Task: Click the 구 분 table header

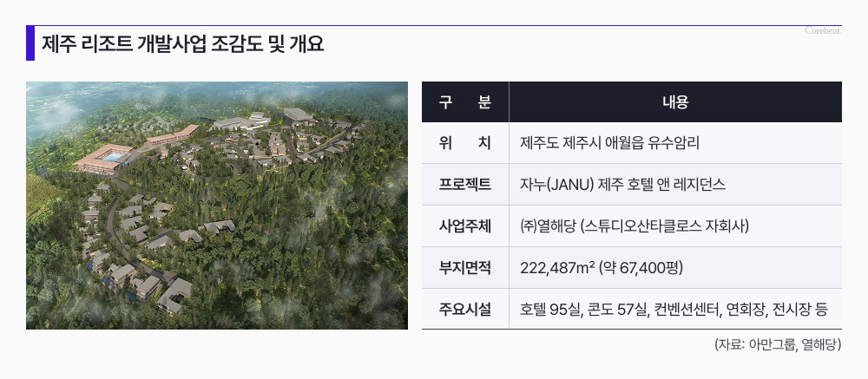Action: tap(465, 101)
